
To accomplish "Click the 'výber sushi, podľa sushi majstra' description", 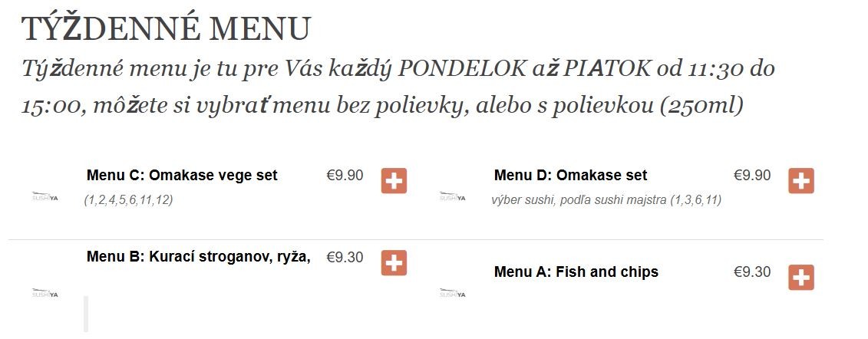I will [x=579, y=200].
